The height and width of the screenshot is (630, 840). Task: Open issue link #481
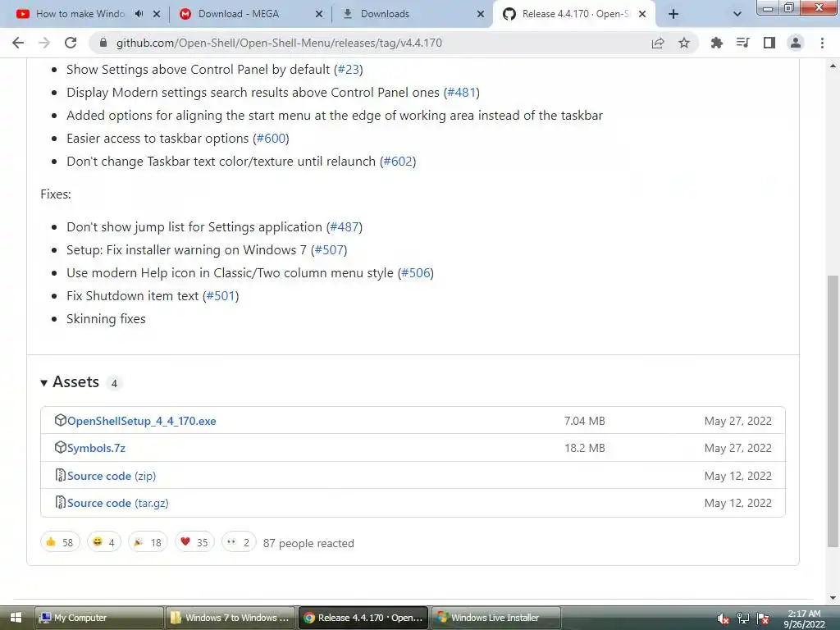click(x=461, y=93)
